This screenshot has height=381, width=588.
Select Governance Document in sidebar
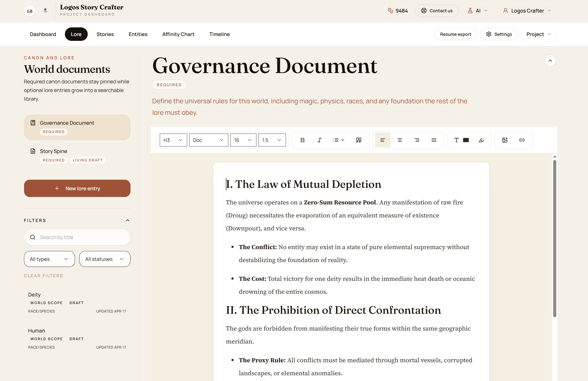click(x=77, y=127)
